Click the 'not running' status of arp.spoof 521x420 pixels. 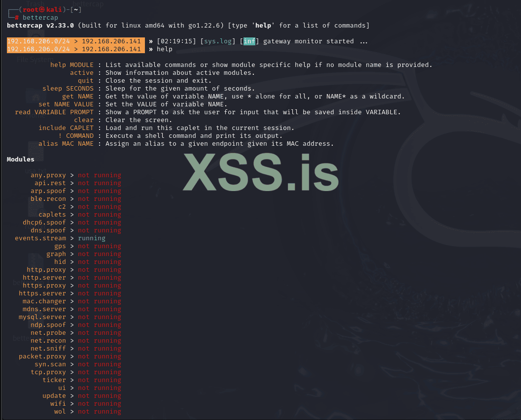(100, 191)
